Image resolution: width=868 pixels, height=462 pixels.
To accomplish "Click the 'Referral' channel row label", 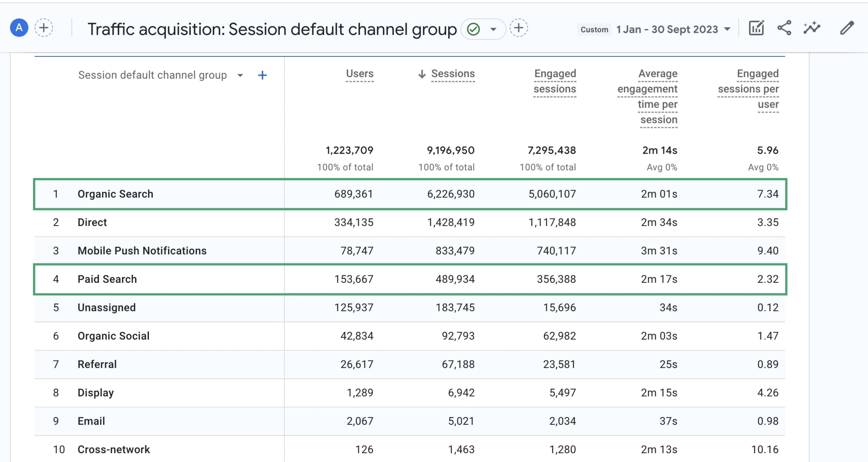I will [x=97, y=364].
